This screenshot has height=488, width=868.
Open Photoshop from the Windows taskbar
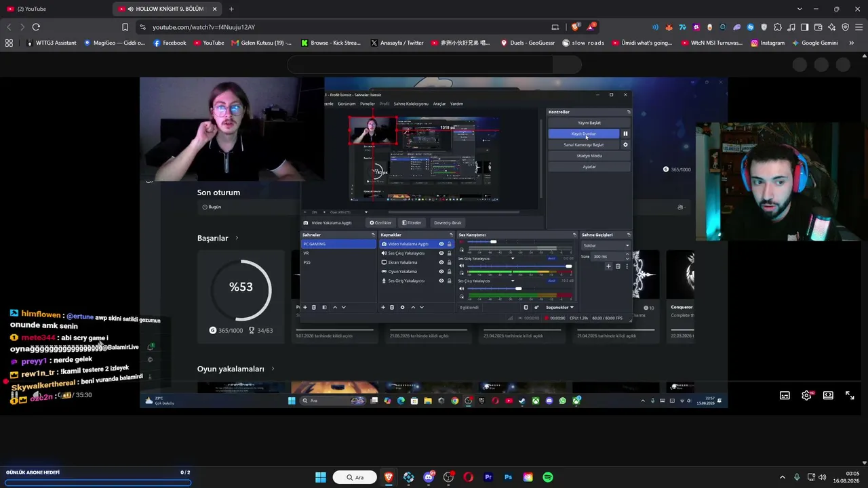click(508, 477)
